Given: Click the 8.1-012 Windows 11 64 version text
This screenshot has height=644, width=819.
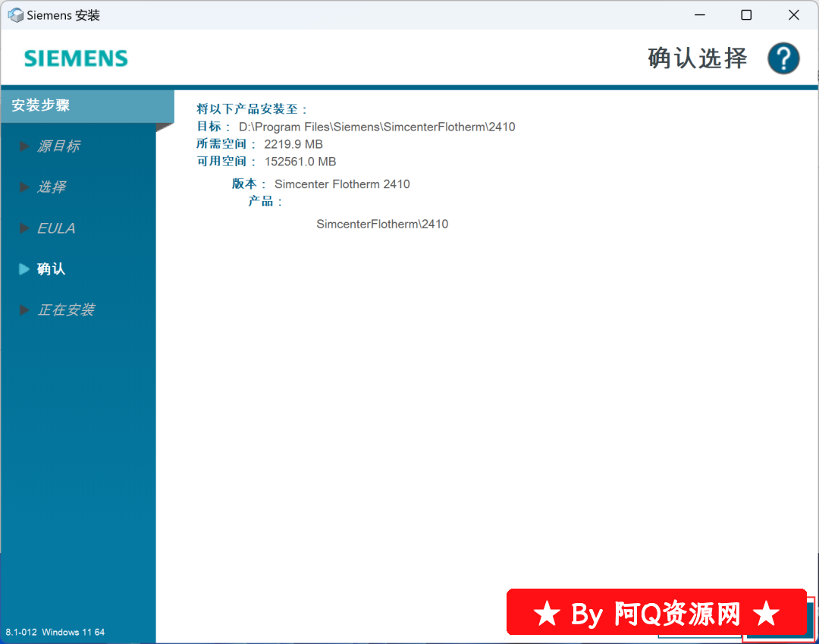Looking at the screenshot, I should pos(55,632).
